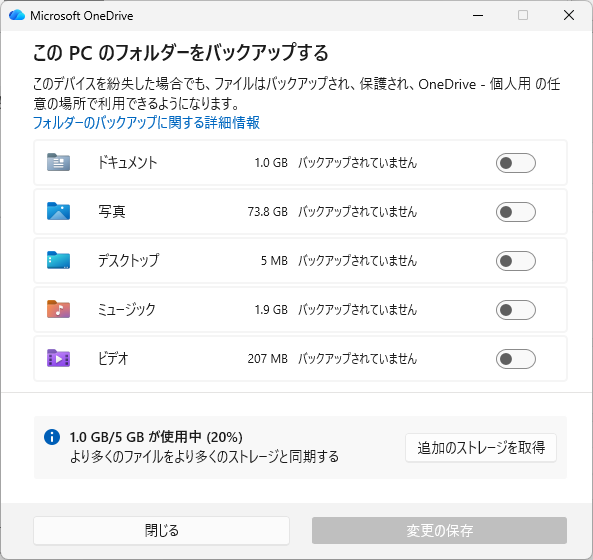Enable backup toggle for ドキュメント
This screenshot has width=593, height=560.
[515, 163]
